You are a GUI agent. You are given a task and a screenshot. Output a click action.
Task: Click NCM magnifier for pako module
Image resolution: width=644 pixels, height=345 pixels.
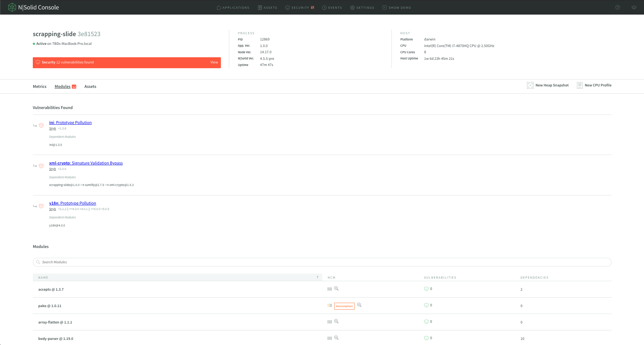(359, 305)
